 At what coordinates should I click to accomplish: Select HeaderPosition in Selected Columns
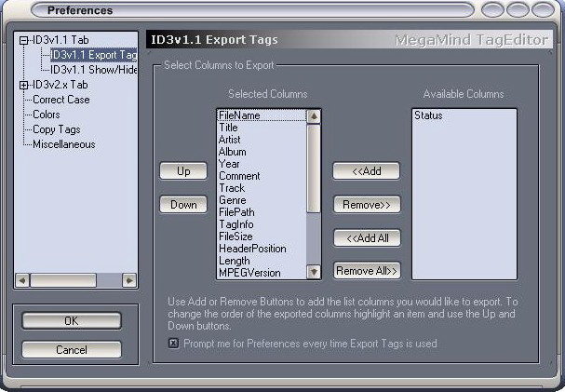pos(262,249)
